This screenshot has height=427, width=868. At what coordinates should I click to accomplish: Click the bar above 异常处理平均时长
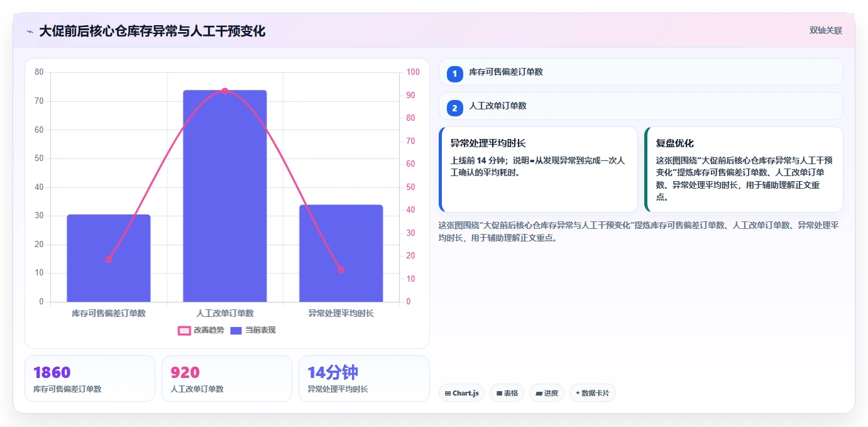click(341, 253)
